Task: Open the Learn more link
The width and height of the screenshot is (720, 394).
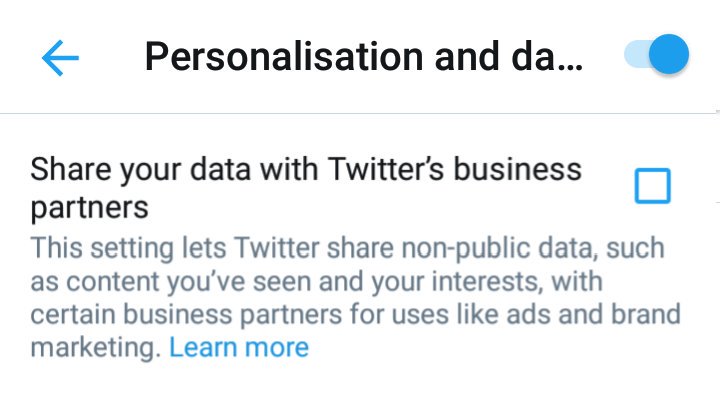Action: click(239, 347)
